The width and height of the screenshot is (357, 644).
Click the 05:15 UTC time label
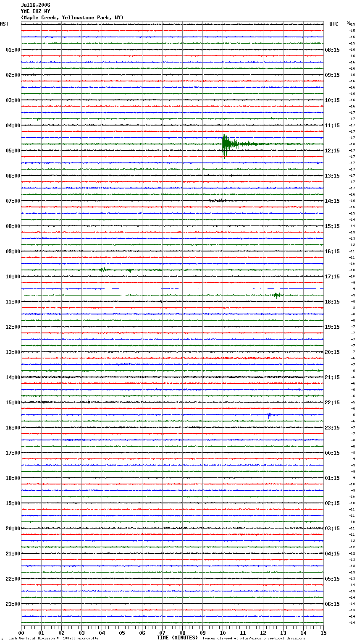coord(332,579)
